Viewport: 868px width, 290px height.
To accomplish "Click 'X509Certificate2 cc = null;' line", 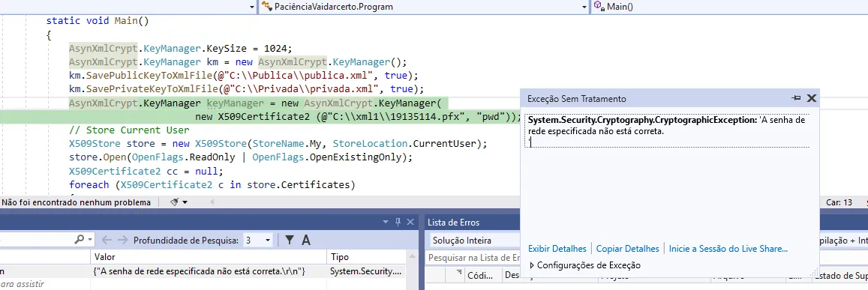I will click(147, 171).
